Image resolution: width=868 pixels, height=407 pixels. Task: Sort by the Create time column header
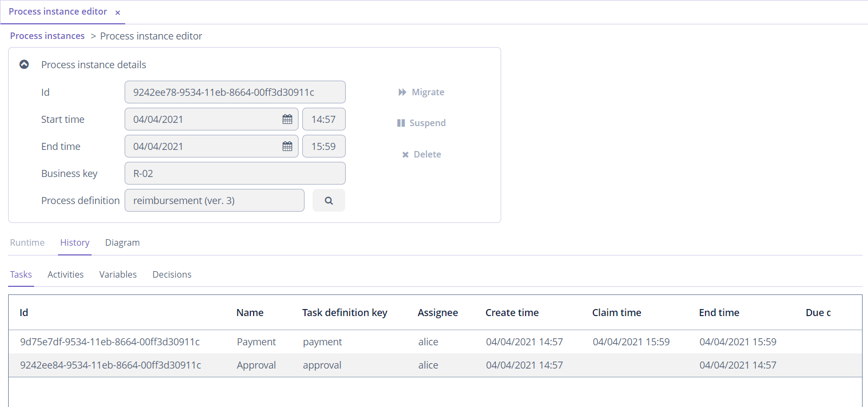pos(512,312)
